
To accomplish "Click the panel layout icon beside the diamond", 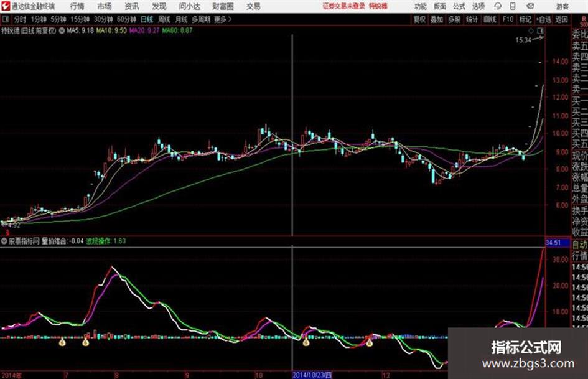I will pyautogui.click(x=540, y=30).
